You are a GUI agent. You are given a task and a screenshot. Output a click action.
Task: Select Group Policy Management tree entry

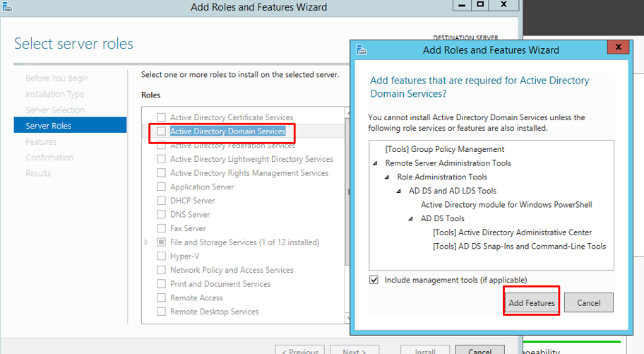[x=445, y=149]
